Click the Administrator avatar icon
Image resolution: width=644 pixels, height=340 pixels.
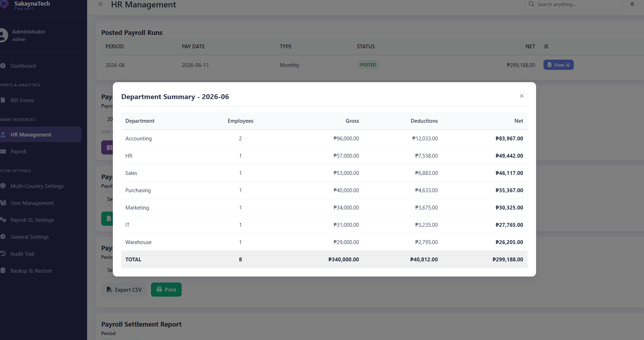[3, 35]
